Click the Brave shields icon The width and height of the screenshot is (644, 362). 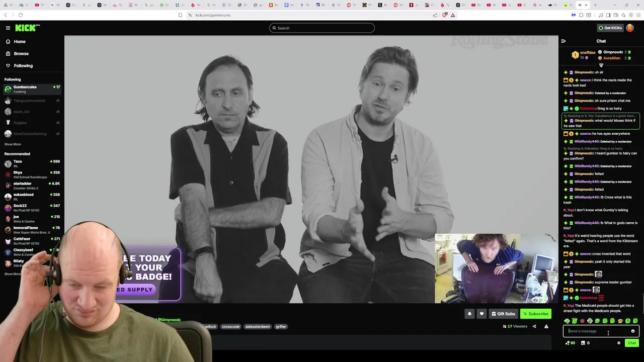444,15
